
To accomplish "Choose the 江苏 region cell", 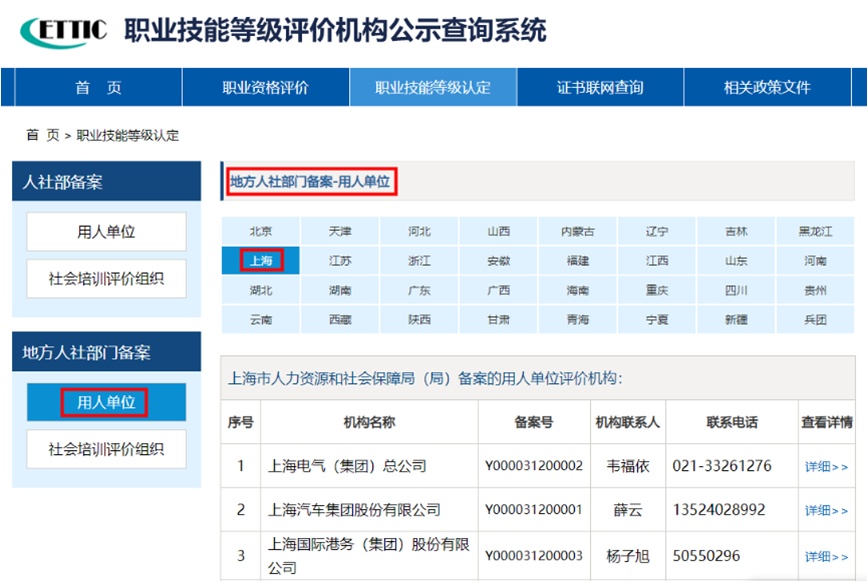I will point(340,260).
